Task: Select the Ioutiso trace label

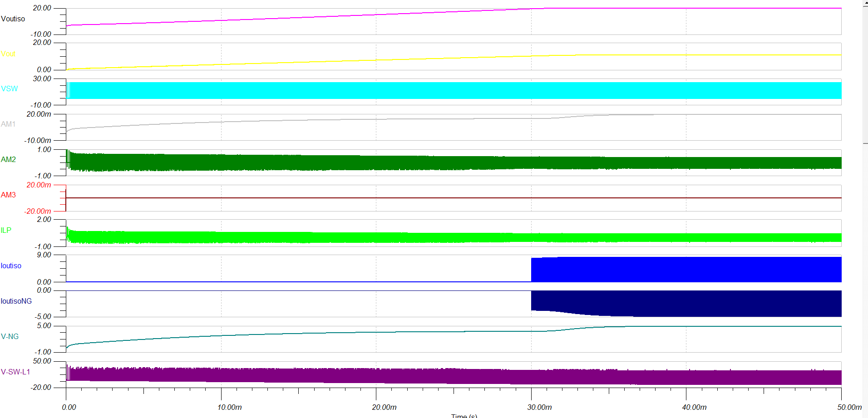Action: (11, 266)
